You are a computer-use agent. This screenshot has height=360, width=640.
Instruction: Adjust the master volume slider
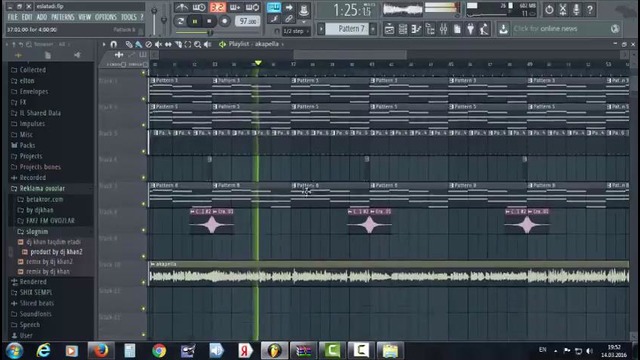(x=154, y=21)
